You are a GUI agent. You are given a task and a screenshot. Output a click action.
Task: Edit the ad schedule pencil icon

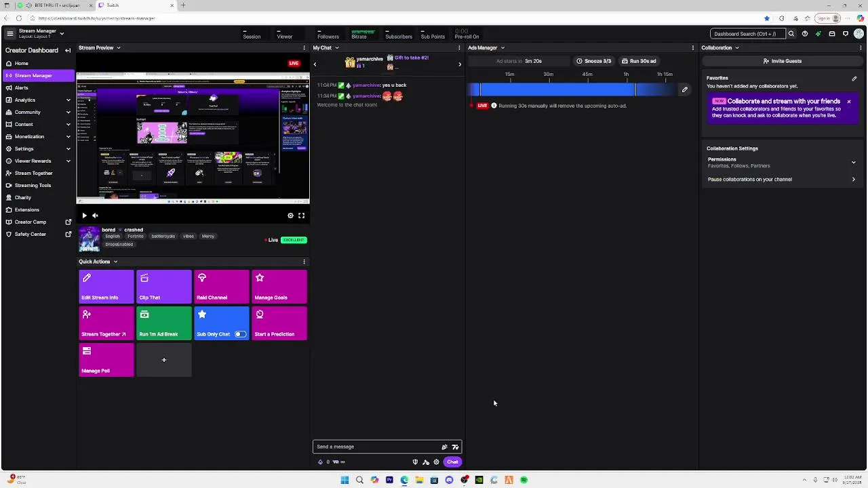(685, 89)
